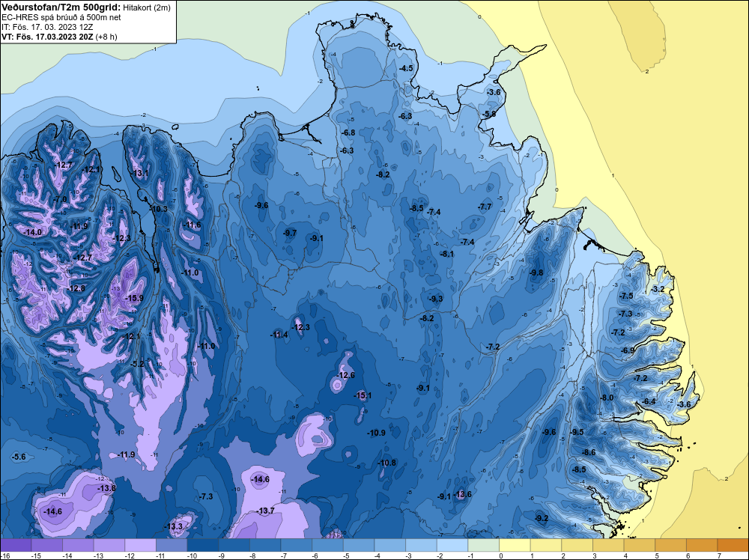Click the '7' label in the legend
This screenshot has width=749, height=560.
[718, 556]
